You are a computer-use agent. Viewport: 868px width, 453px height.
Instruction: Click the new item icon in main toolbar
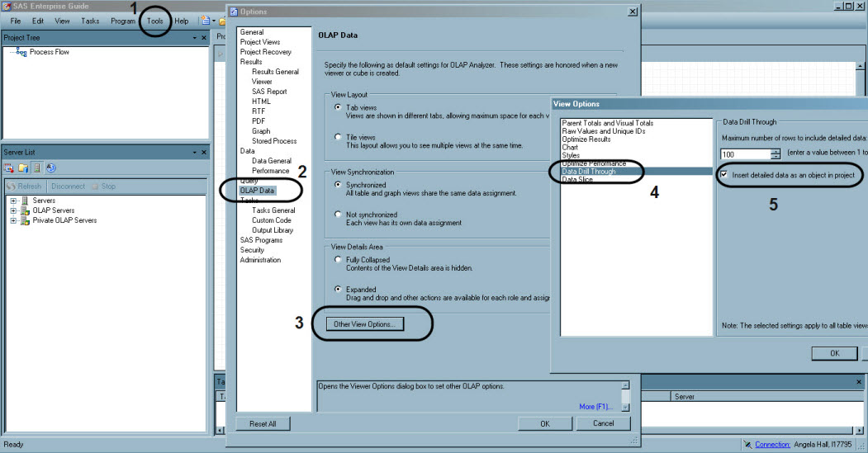pos(206,21)
